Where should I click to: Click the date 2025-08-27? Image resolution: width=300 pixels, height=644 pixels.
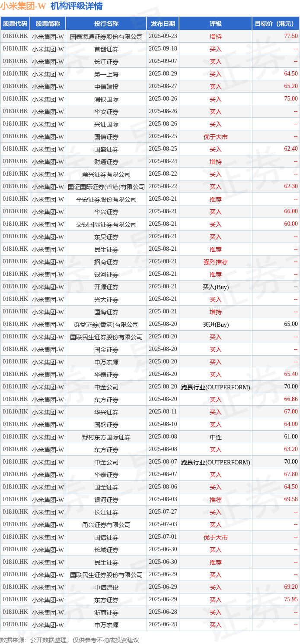(x=163, y=86)
